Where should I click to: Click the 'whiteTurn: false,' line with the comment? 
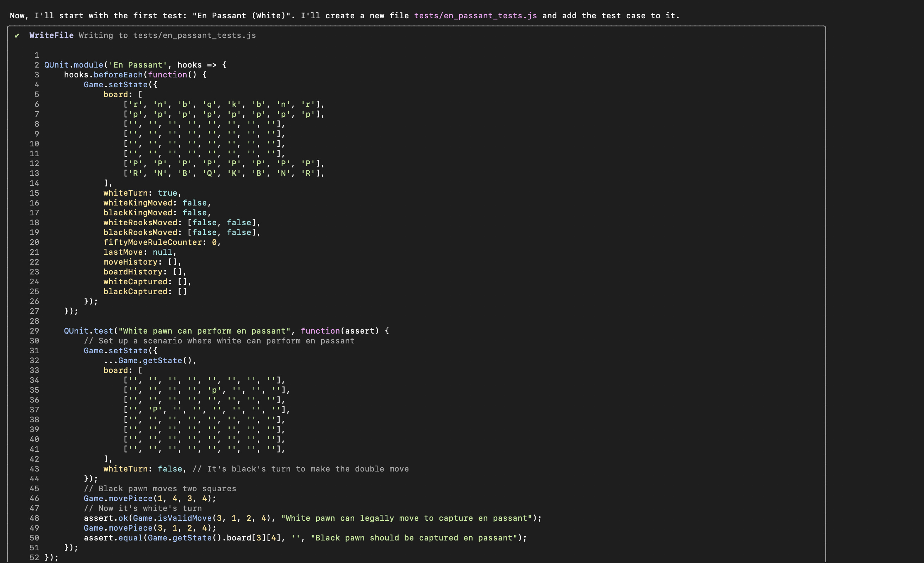256,469
